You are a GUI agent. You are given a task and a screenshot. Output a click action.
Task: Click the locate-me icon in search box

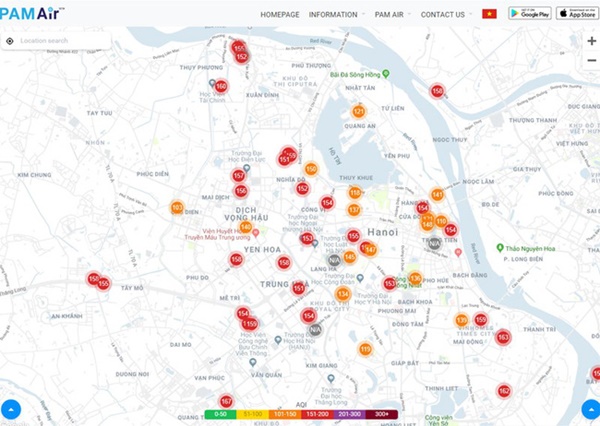point(10,41)
